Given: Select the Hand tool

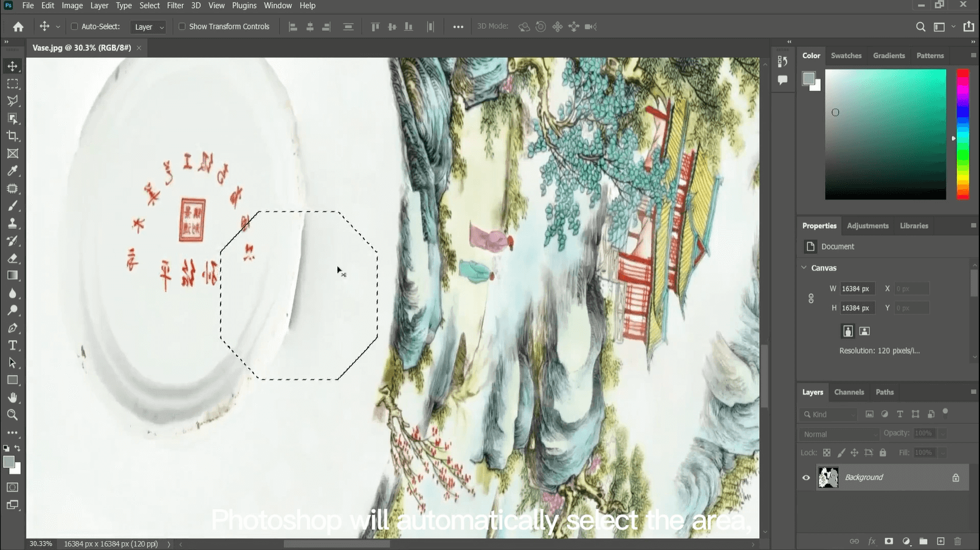Looking at the screenshot, I should click(12, 397).
